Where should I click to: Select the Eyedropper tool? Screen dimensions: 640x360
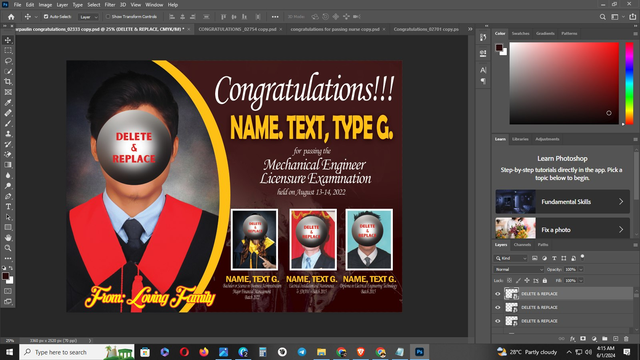(x=8, y=102)
